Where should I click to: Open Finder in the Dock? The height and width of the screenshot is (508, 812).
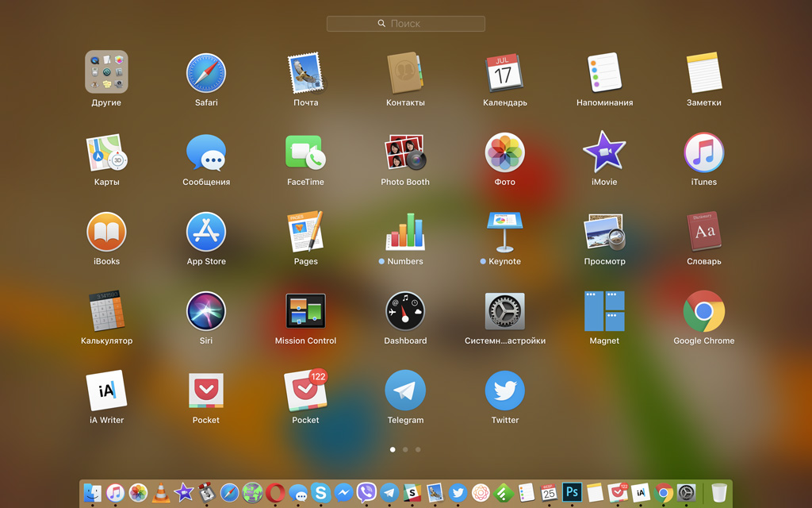(93, 492)
